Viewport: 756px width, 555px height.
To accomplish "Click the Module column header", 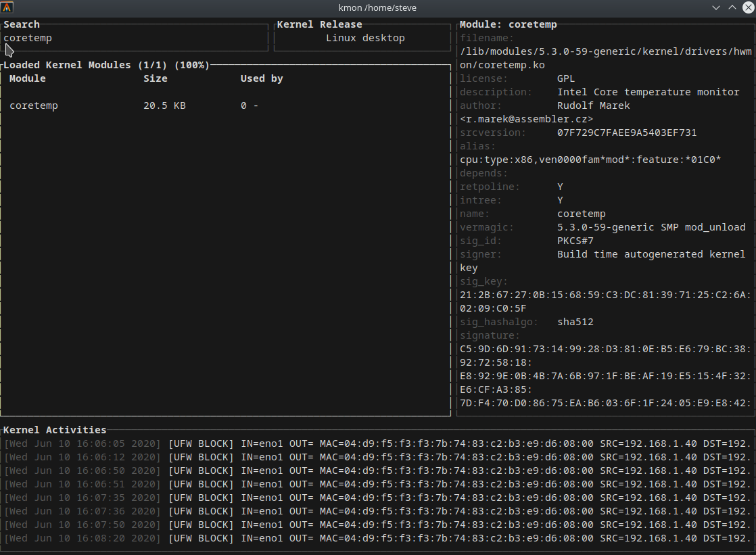I will tap(28, 78).
